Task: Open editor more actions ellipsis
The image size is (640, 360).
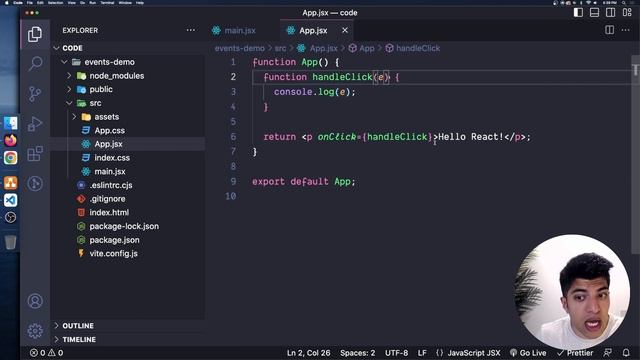Action: tap(625, 30)
